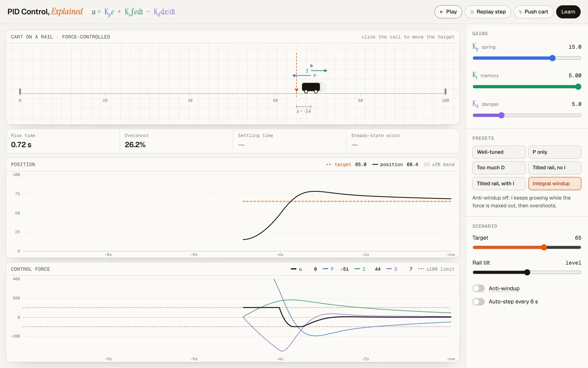Open the Learn section
This screenshot has width=588, height=368.
point(568,12)
